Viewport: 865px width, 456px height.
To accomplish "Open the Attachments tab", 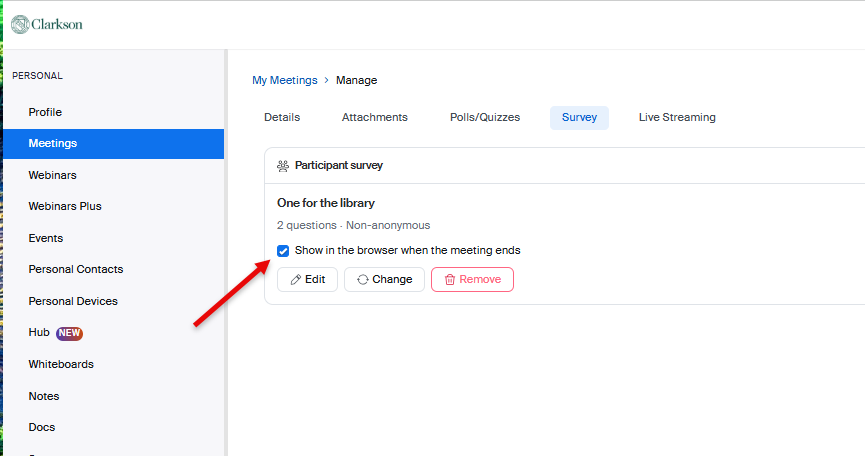I will click(x=375, y=118).
